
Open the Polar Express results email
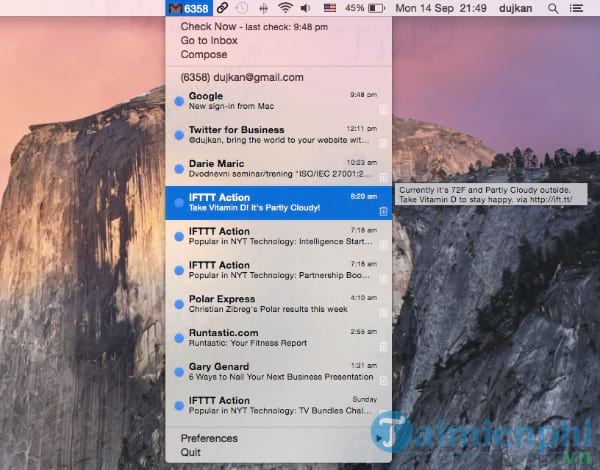(279, 304)
